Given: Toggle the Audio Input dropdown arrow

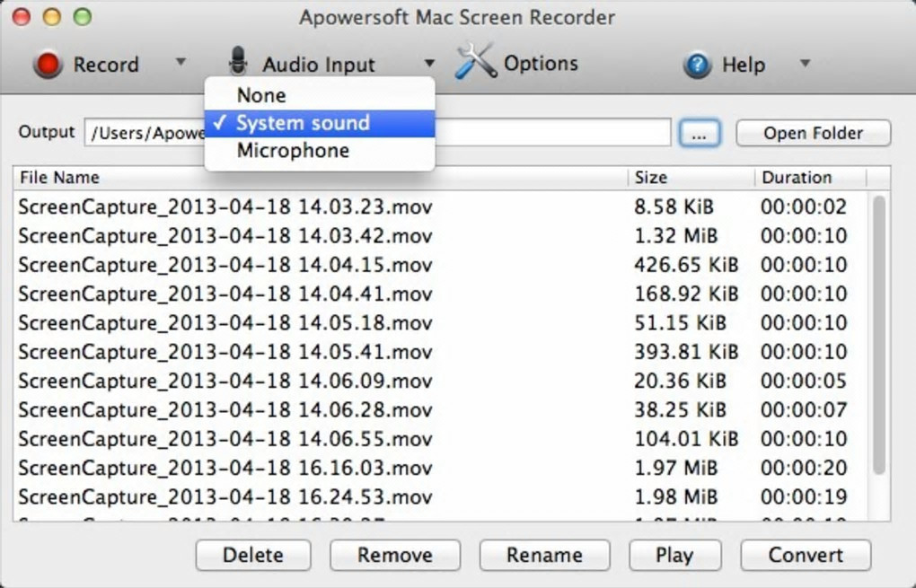Looking at the screenshot, I should tap(429, 64).
